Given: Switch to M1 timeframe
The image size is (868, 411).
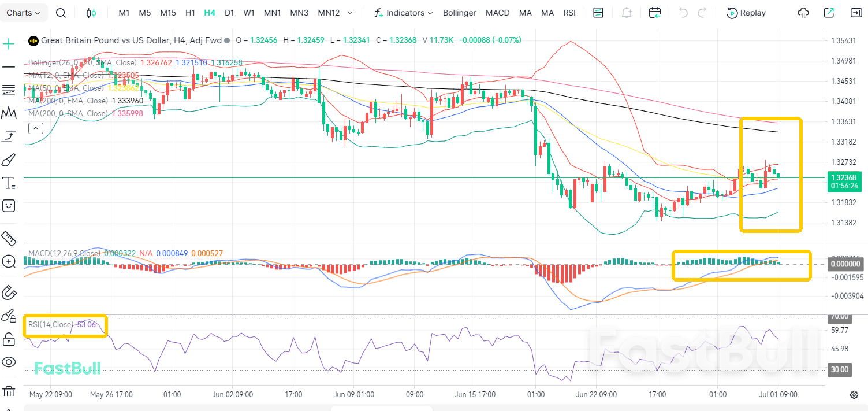Looking at the screenshot, I should click(x=124, y=13).
